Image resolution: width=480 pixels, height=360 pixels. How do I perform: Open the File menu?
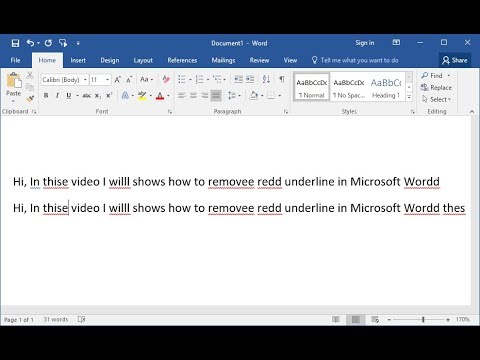[x=15, y=60]
